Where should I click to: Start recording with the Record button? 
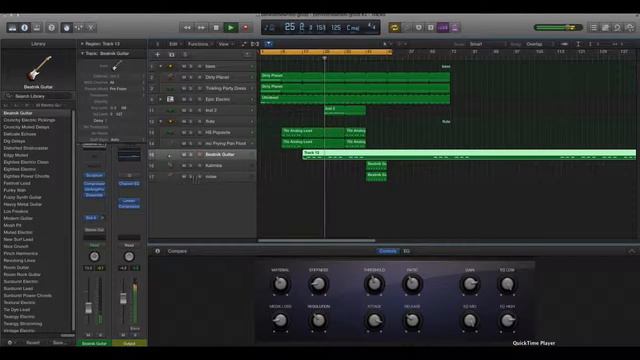[x=245, y=28]
